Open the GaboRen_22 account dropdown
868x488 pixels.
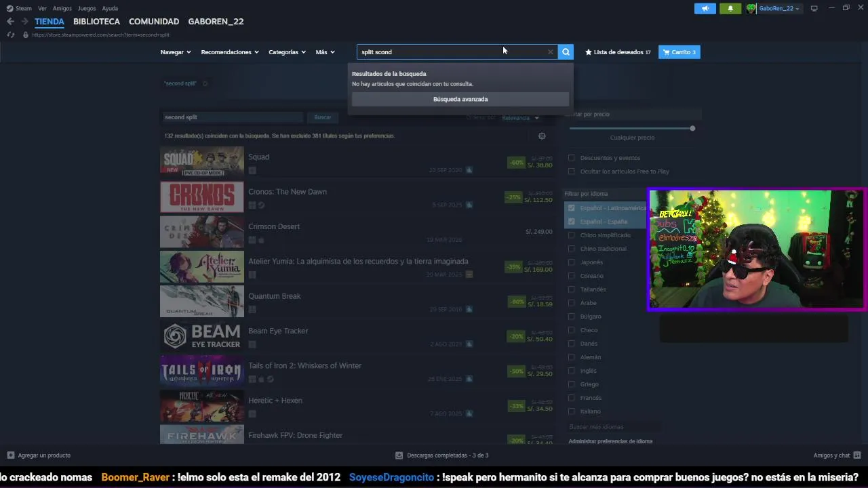778,8
